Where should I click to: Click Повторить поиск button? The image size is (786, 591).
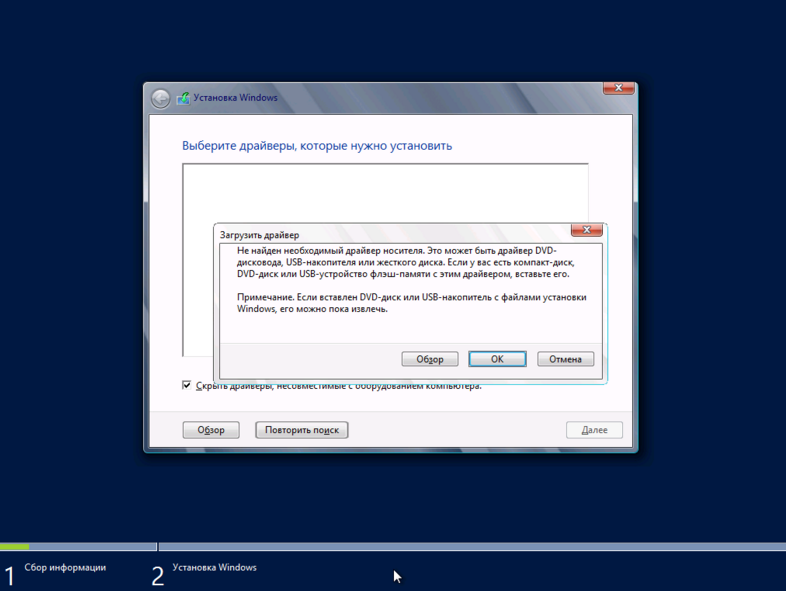click(302, 430)
